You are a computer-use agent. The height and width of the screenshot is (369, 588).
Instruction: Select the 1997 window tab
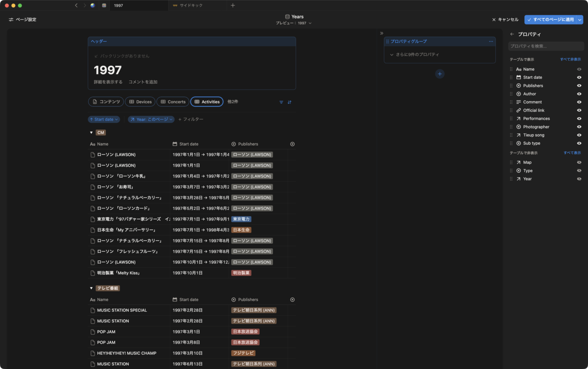pos(138,5)
